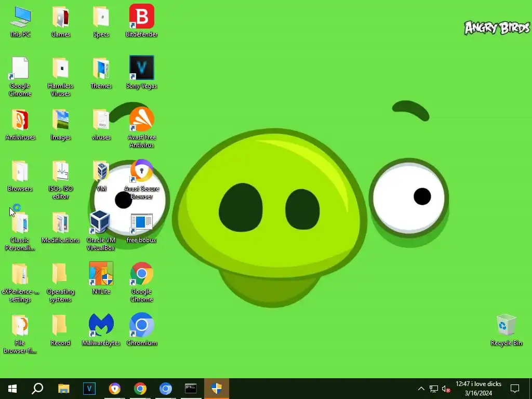Open network status tray icon
The height and width of the screenshot is (399, 532).
tap(434, 389)
